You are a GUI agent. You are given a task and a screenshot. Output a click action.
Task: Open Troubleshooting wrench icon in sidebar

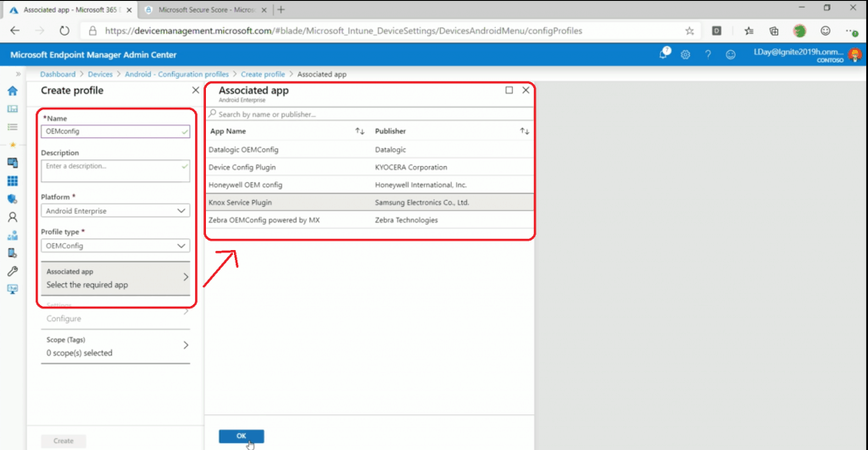(13, 271)
